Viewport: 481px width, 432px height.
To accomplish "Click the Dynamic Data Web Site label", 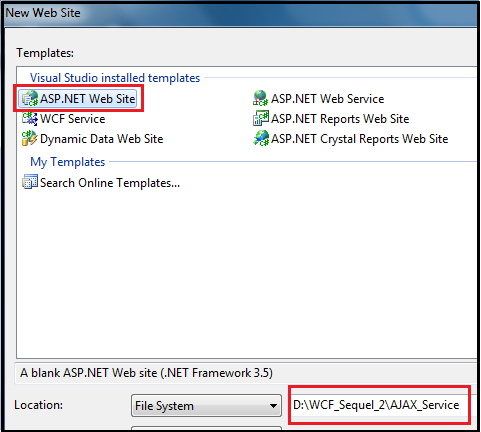I will (102, 139).
